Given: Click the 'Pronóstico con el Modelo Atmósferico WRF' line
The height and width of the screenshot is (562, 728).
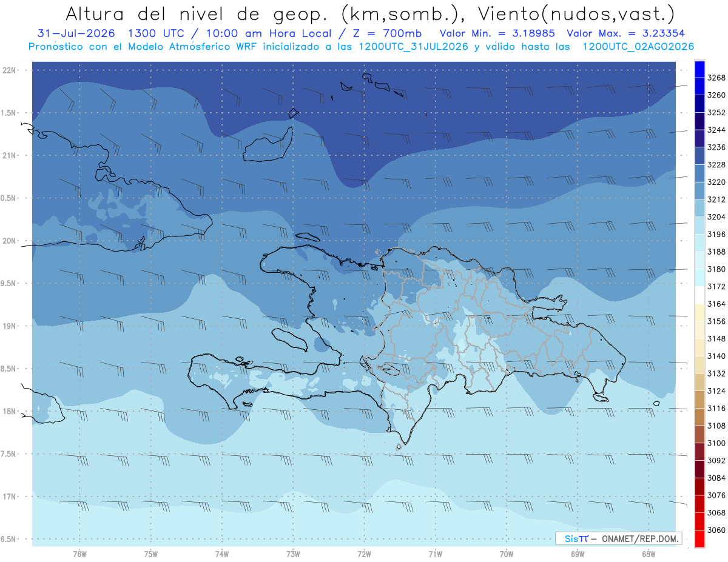Looking at the screenshot, I should pos(143,47).
